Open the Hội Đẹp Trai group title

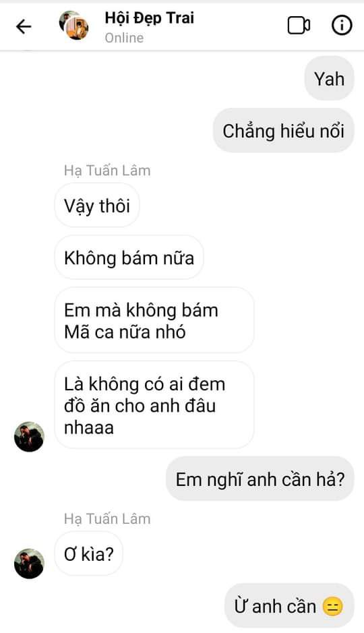click(150, 18)
